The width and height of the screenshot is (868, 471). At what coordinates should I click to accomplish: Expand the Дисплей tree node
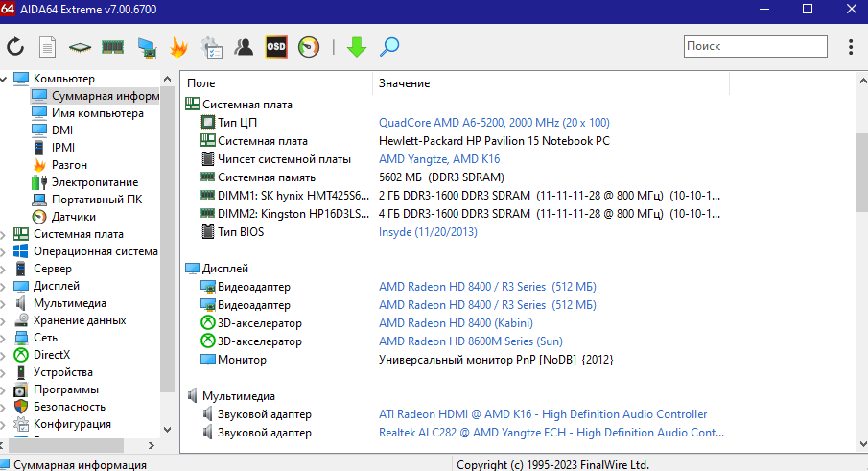3,286
